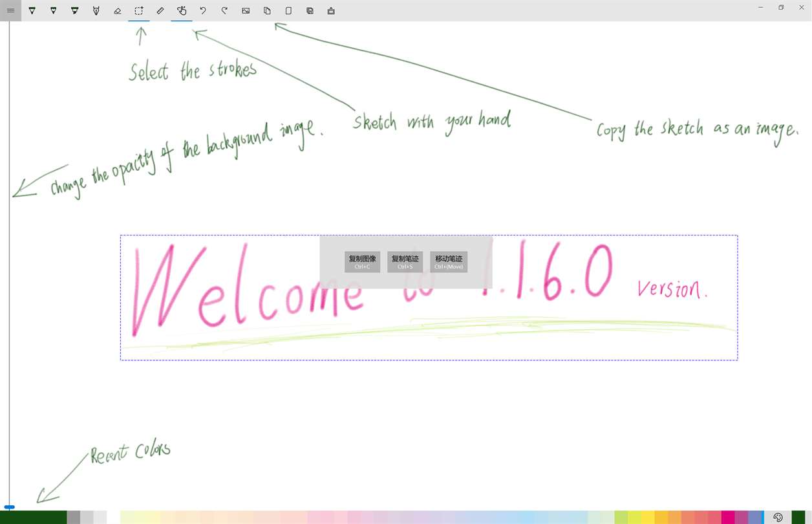Choose the blue-violet recent color
Image resolution: width=812 pixels, height=524 pixels.
click(x=755, y=517)
